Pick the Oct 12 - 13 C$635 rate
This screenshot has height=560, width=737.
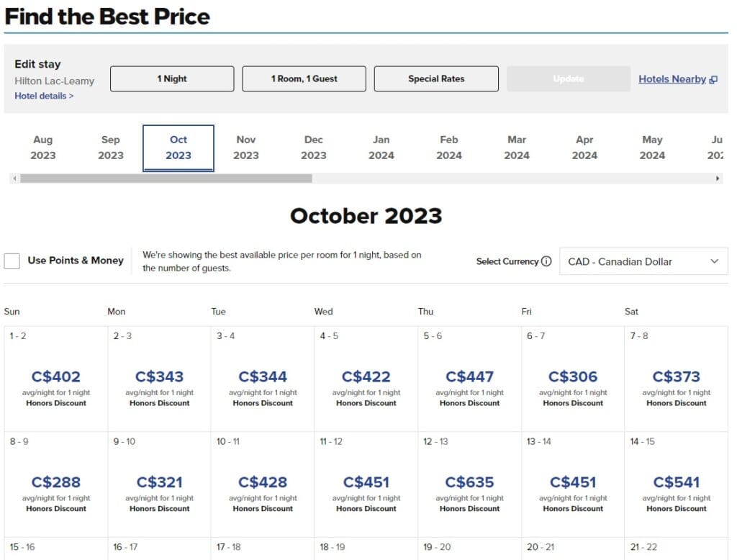[x=469, y=483]
